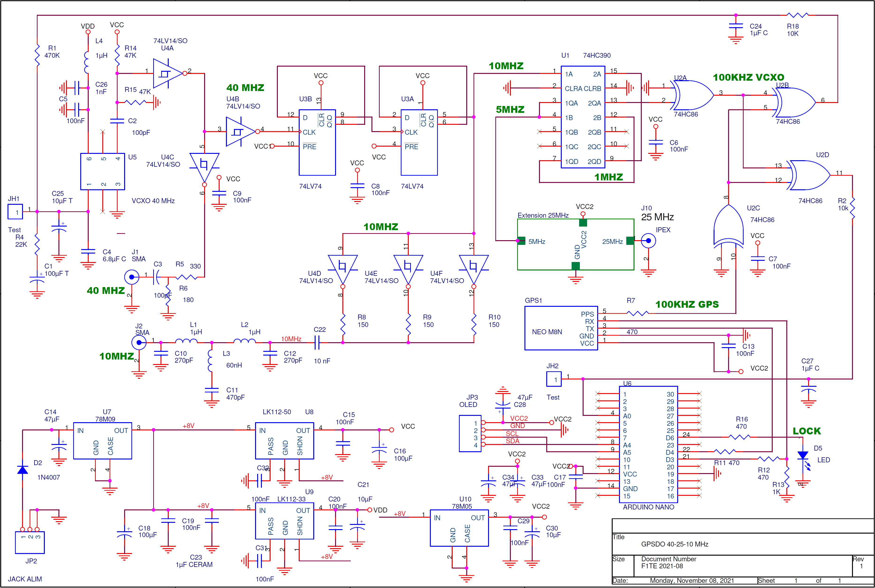Image resolution: width=875 pixels, height=588 pixels.
Task: Select the GPS1 NEO M8N module block
Action: 561,328
